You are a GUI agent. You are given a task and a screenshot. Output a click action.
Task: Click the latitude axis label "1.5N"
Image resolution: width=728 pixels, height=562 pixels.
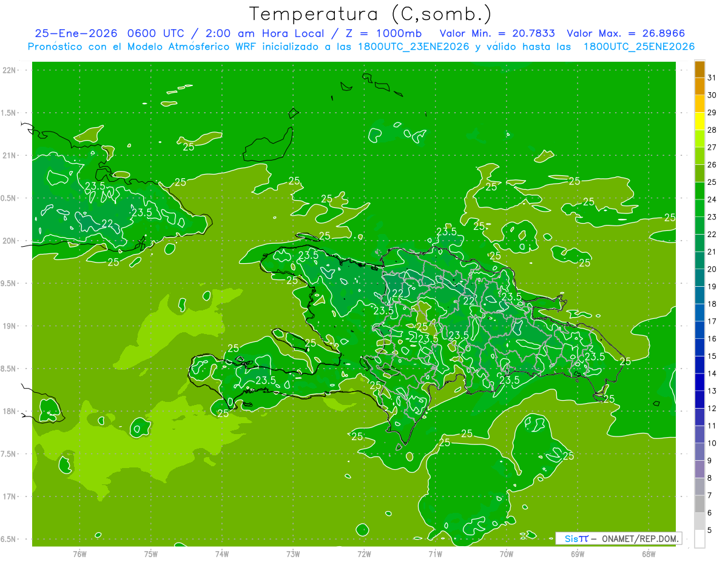pyautogui.click(x=9, y=113)
